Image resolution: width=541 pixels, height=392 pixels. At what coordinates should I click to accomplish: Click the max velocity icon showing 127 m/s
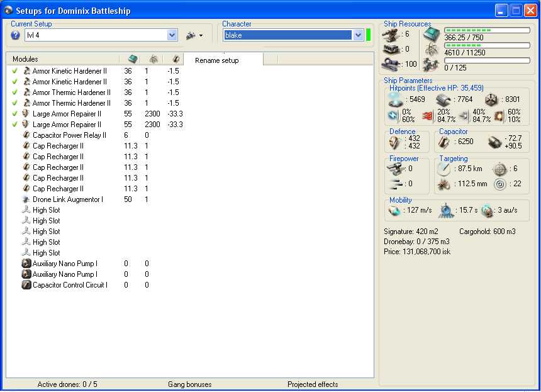394,211
